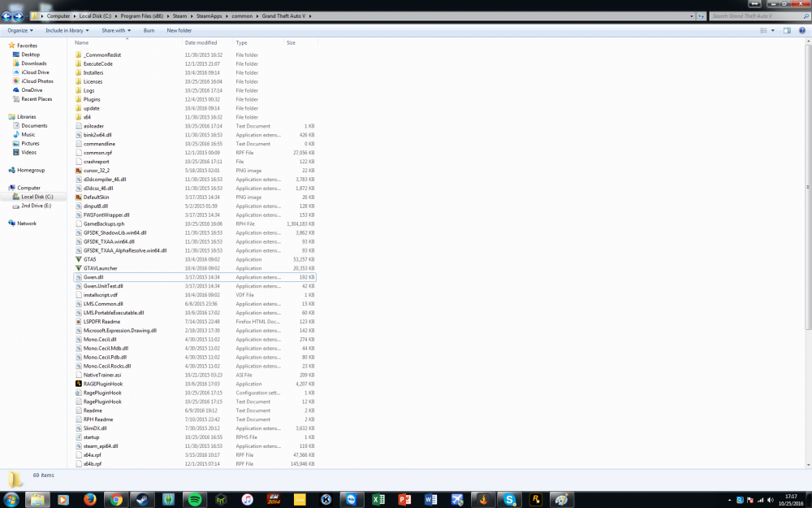The height and width of the screenshot is (508, 812).
Task: Click the Help question mark icon
Action: tap(802, 31)
